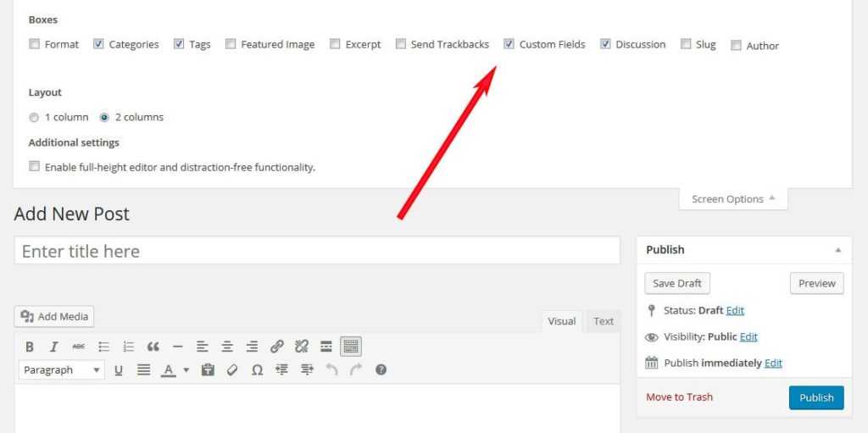Collapse the Screen Options panel
Screen dimensions: 868x433
[x=732, y=199]
